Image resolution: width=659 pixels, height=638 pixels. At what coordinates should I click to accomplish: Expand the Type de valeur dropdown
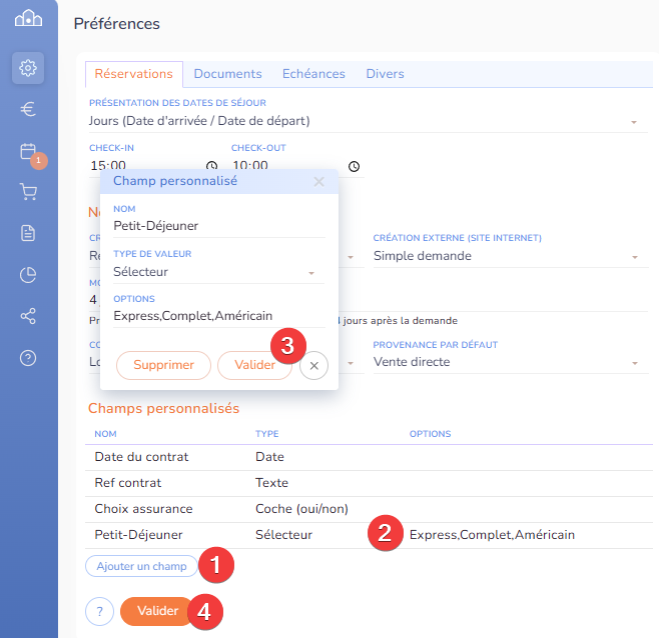[311, 273]
